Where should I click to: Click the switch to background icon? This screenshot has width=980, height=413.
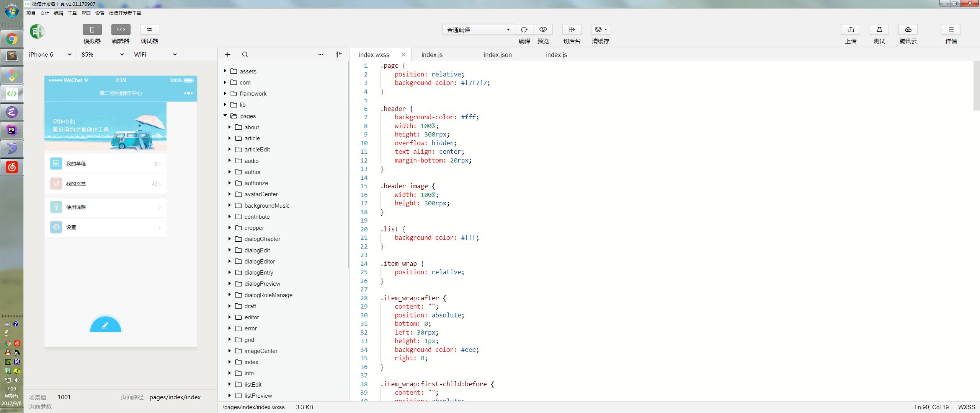pos(572,30)
